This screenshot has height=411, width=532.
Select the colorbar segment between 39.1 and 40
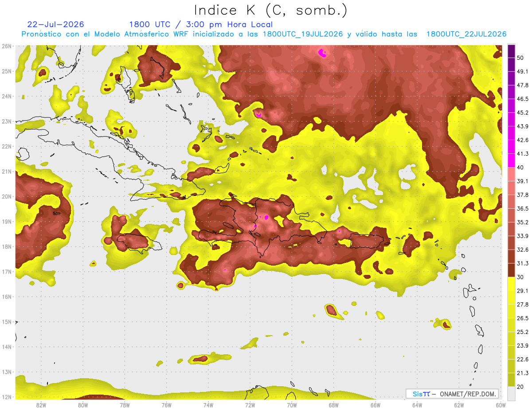[x=511, y=174]
